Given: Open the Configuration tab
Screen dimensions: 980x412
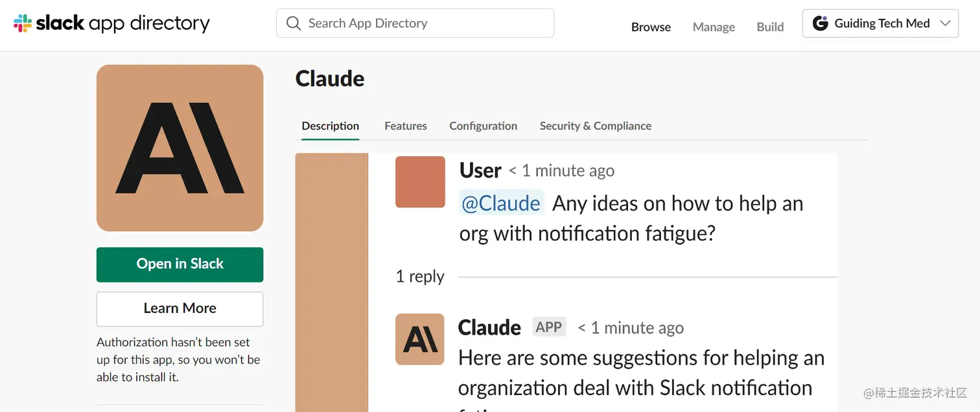Looking at the screenshot, I should [483, 126].
